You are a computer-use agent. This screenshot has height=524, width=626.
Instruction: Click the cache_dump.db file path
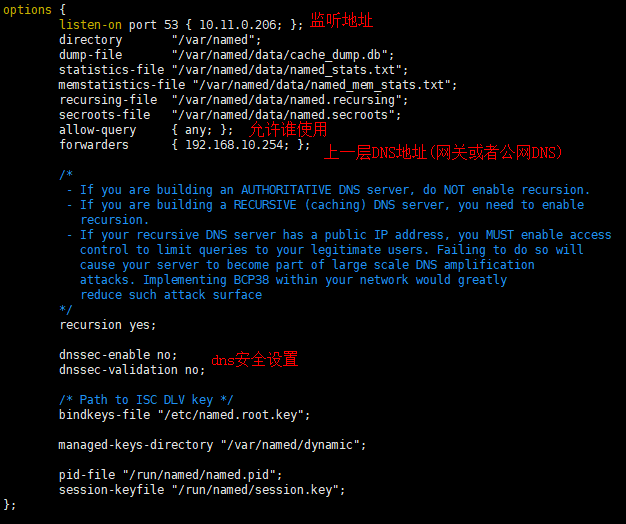pyautogui.click(x=279, y=55)
